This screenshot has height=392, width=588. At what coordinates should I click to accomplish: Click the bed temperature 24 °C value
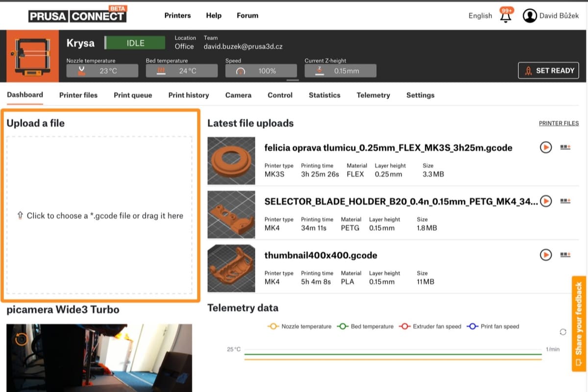[x=188, y=71]
